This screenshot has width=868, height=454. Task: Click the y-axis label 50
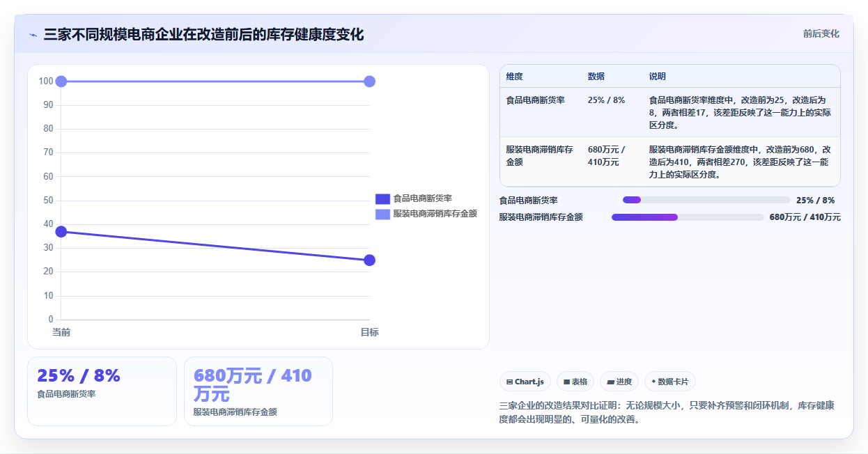pyautogui.click(x=47, y=201)
